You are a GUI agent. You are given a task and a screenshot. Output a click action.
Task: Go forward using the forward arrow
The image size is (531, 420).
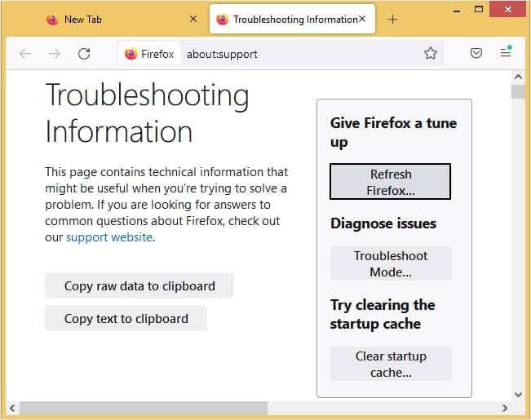pos(54,54)
